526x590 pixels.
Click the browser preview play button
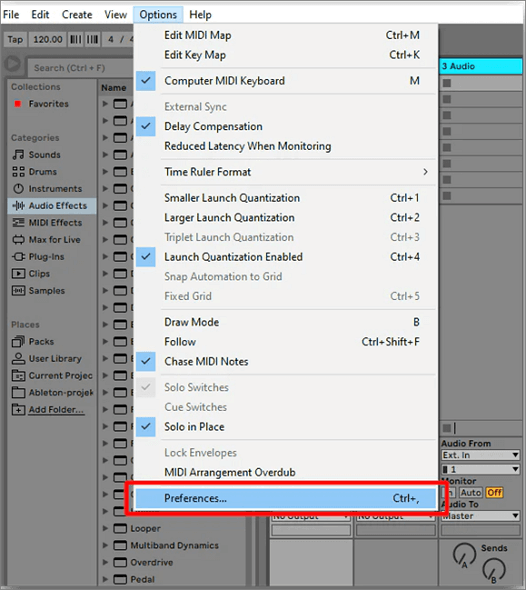pyautogui.click(x=13, y=64)
